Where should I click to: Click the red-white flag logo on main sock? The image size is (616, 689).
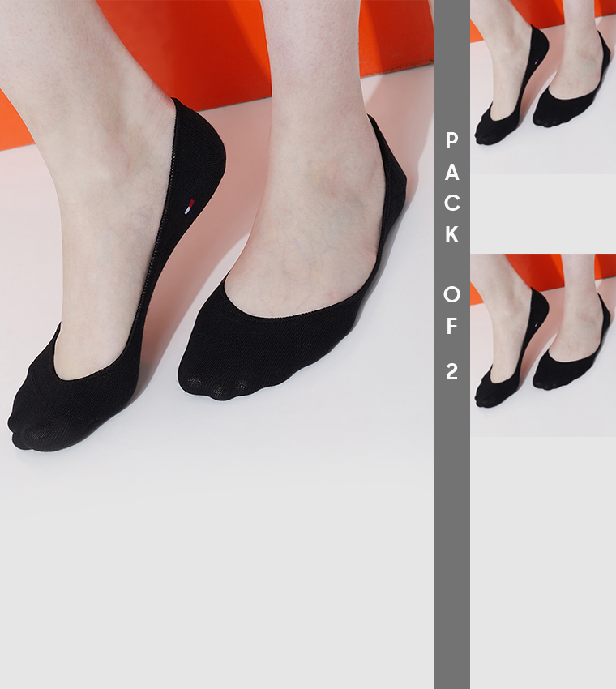click(x=189, y=207)
